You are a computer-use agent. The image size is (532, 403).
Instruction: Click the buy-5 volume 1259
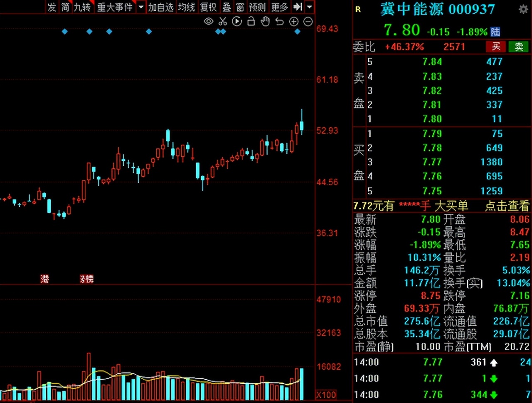pyautogui.click(x=492, y=191)
